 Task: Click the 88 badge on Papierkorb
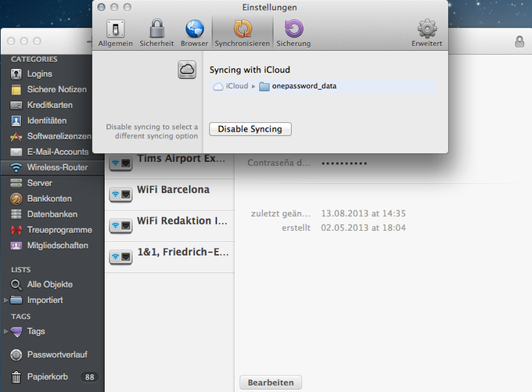89,377
